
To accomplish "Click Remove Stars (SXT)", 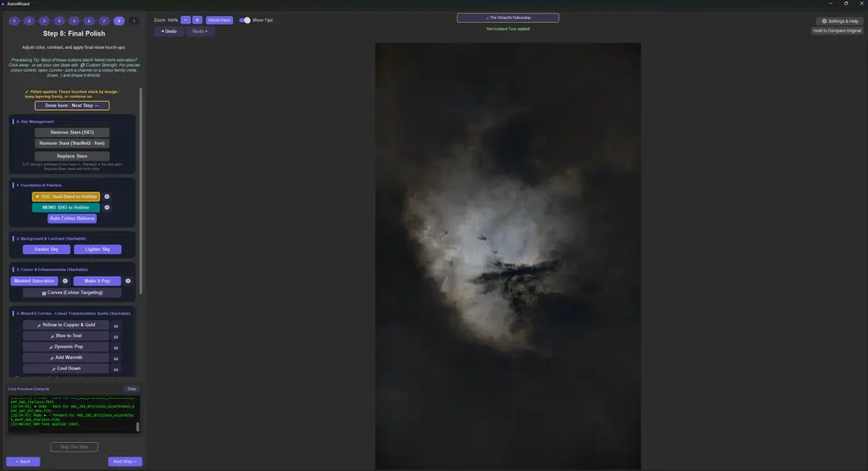I will pyautogui.click(x=72, y=132).
